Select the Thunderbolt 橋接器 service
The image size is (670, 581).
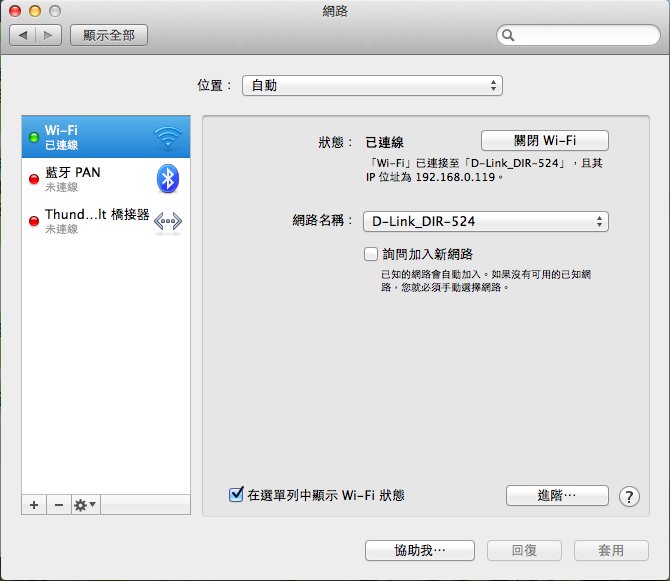tap(106, 221)
